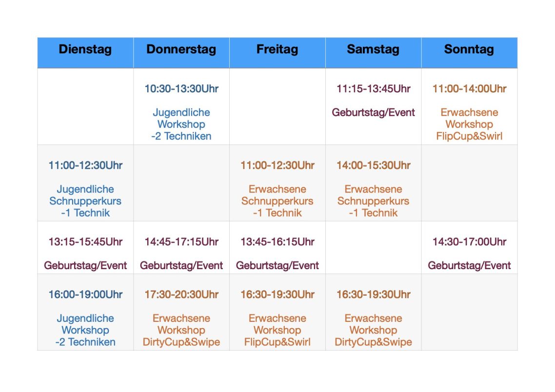The width and height of the screenshot is (555, 392).
Task: Click Samstag 16:30-19:30Uhr DirtyCup&Swipe workshop
Action: pyautogui.click(x=373, y=312)
